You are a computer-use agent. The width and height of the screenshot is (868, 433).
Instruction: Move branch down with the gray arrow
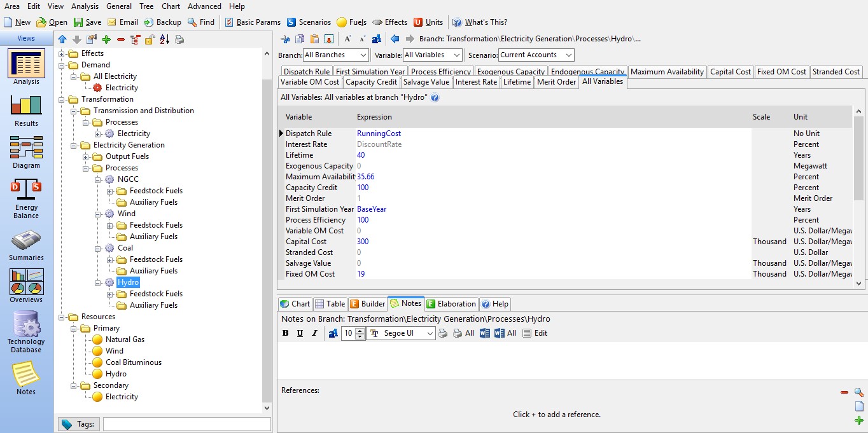(x=76, y=39)
